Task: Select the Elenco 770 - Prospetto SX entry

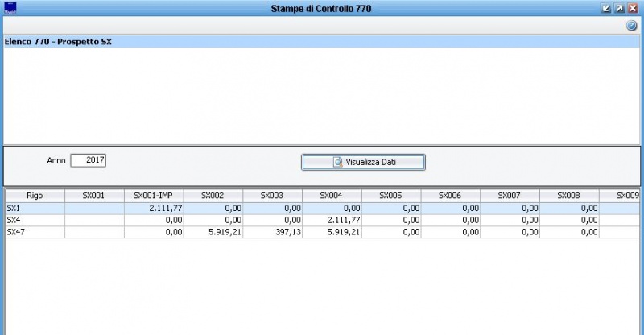Action: [x=58, y=41]
